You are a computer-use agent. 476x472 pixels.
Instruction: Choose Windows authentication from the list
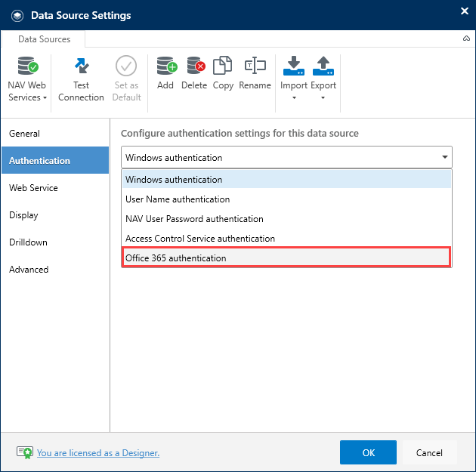286,179
